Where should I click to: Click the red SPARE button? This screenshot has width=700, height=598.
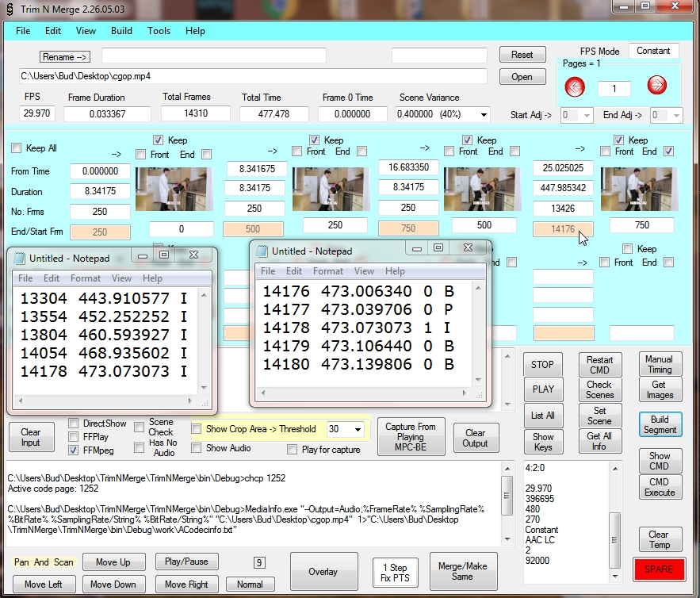(658, 569)
